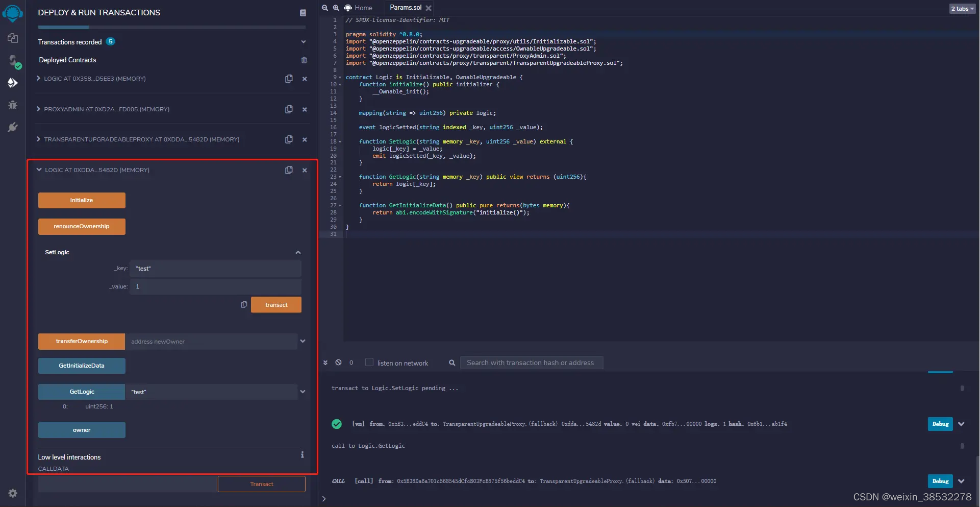This screenshot has width=980, height=507.
Task: Debug the vm SetLogic transaction
Action: 940,424
